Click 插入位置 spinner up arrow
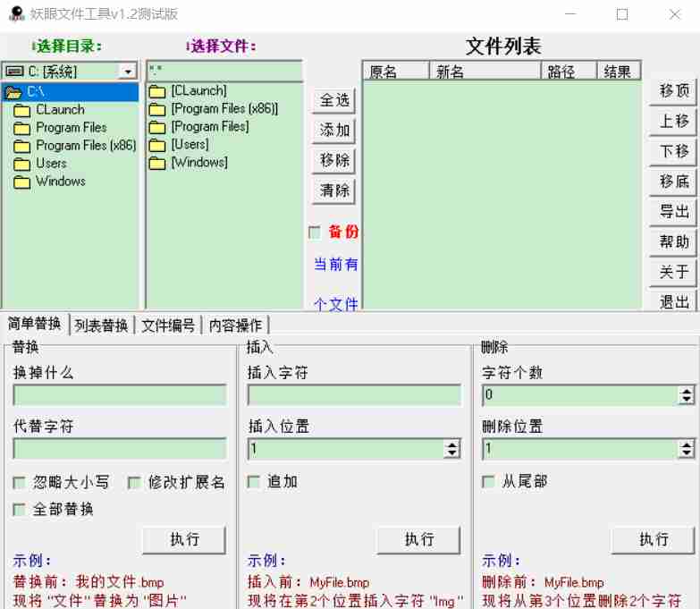The width and height of the screenshot is (700, 609). tap(451, 444)
